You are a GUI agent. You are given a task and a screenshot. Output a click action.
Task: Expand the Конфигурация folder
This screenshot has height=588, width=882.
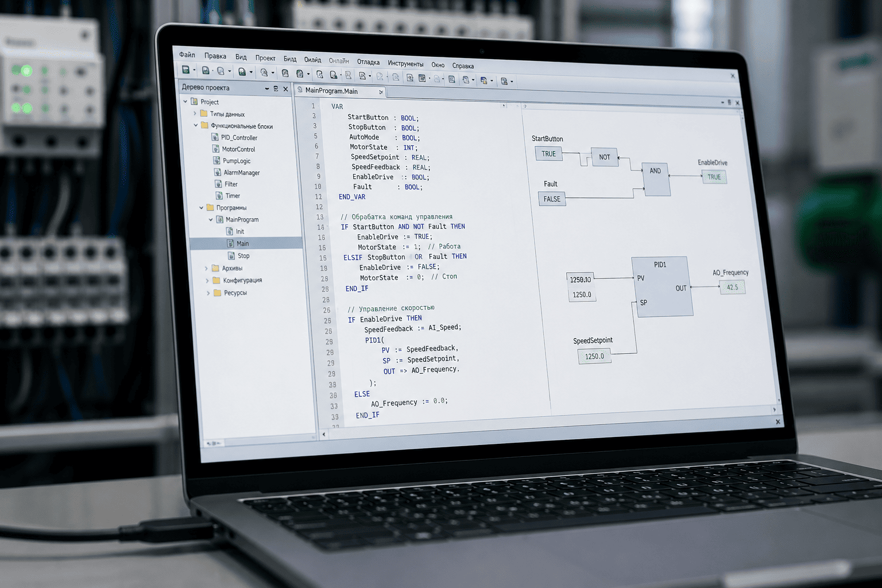[x=207, y=280]
